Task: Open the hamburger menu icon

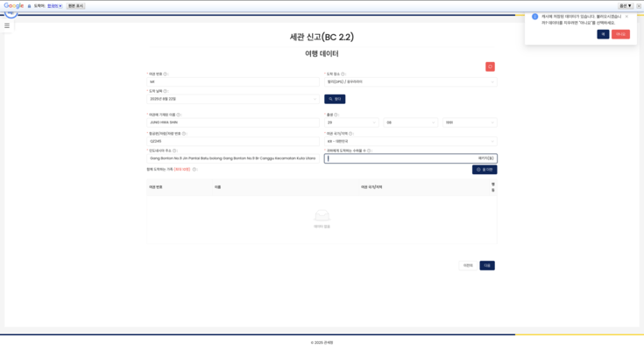Action: (x=7, y=25)
